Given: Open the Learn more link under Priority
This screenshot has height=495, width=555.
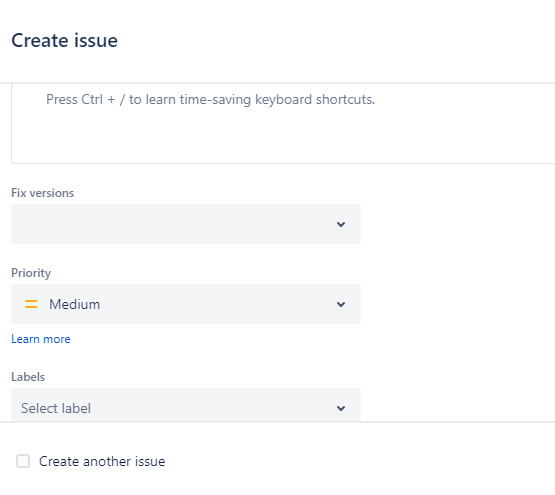Looking at the screenshot, I should (x=41, y=339).
